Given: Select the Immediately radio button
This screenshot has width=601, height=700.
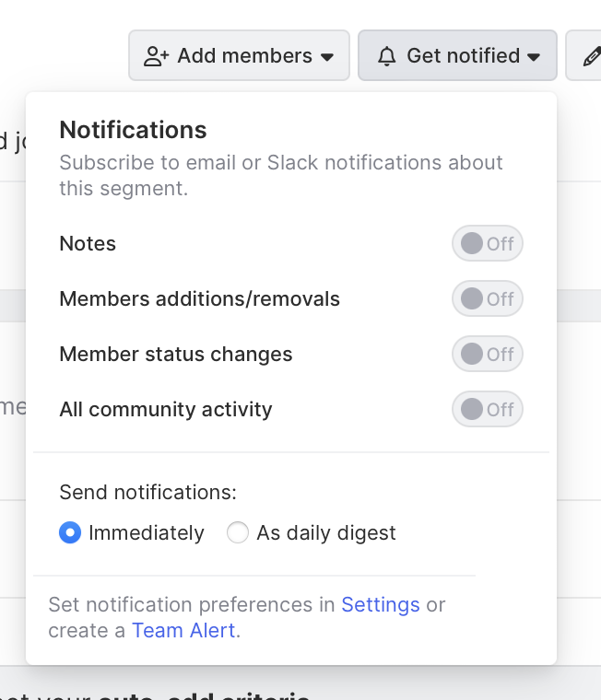Looking at the screenshot, I should (70, 533).
